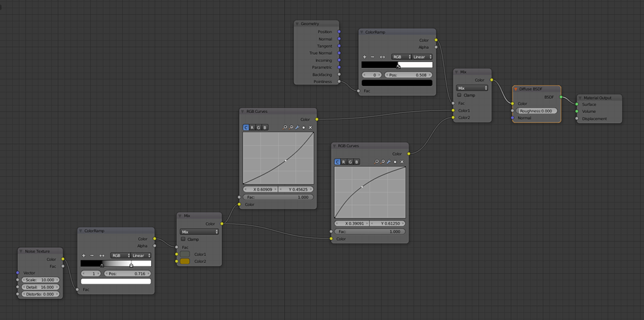644x320 pixels.
Task: Remove color stop in ColorRamp with Pos 0.716
Action: click(92, 255)
